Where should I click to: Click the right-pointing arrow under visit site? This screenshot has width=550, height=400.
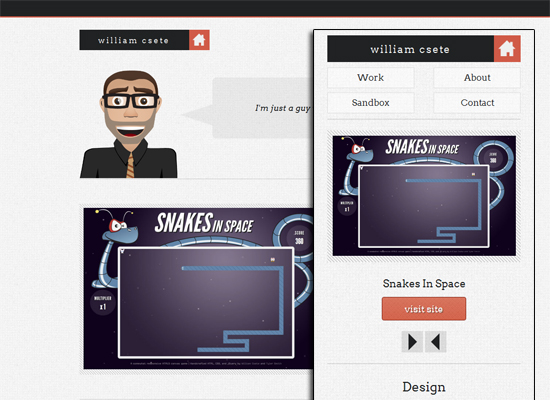pos(412,341)
